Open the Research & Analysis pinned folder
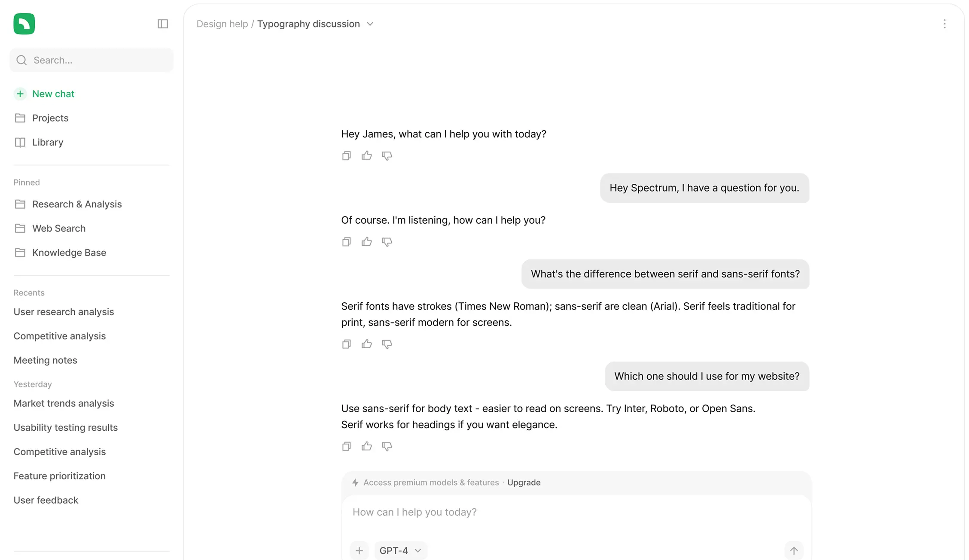 click(77, 204)
